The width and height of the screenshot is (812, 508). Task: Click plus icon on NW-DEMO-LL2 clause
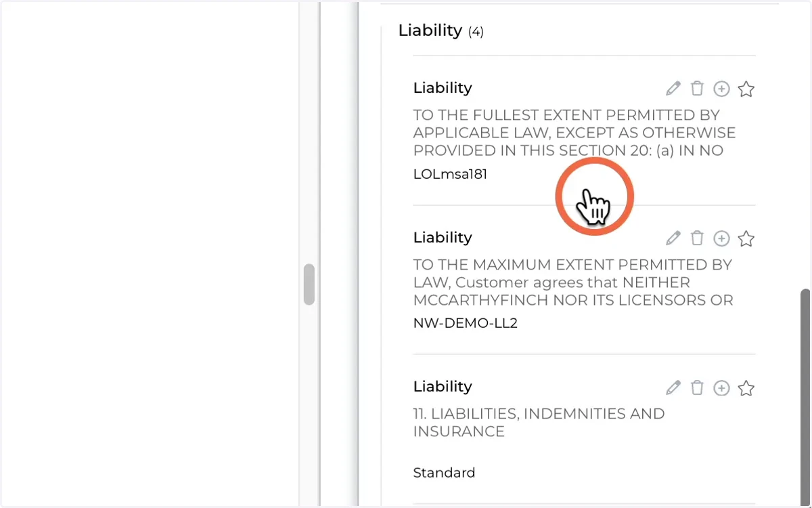pyautogui.click(x=722, y=238)
